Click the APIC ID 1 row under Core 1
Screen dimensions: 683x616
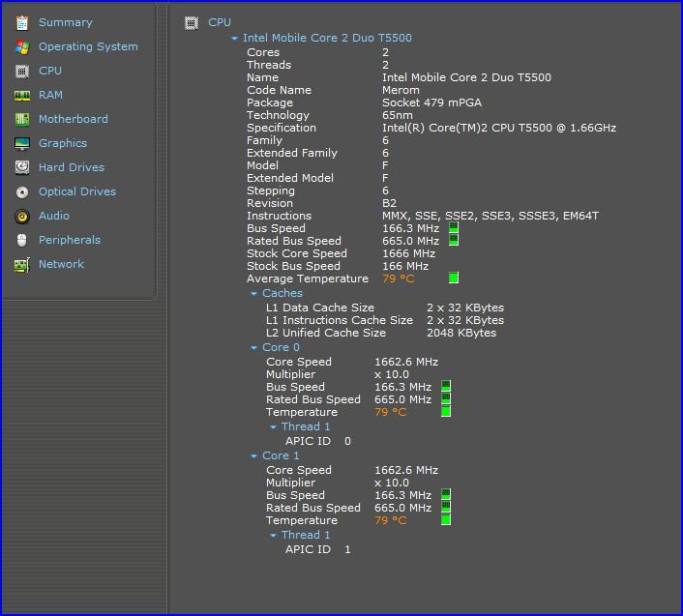click(318, 549)
